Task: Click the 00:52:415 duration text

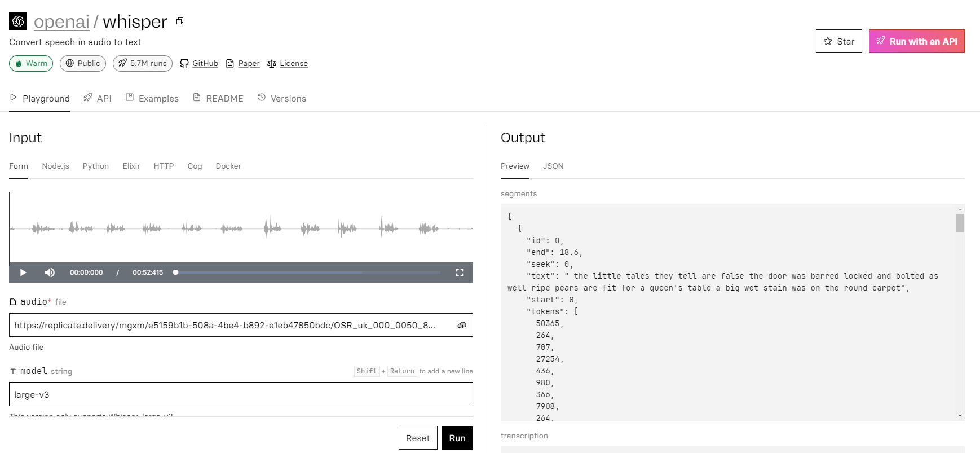Action: tap(148, 272)
